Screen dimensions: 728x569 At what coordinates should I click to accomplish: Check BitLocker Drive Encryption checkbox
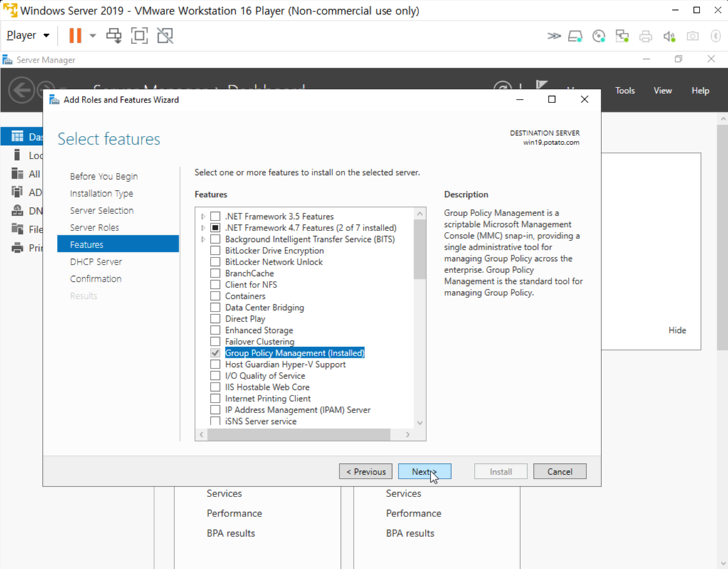coord(216,250)
